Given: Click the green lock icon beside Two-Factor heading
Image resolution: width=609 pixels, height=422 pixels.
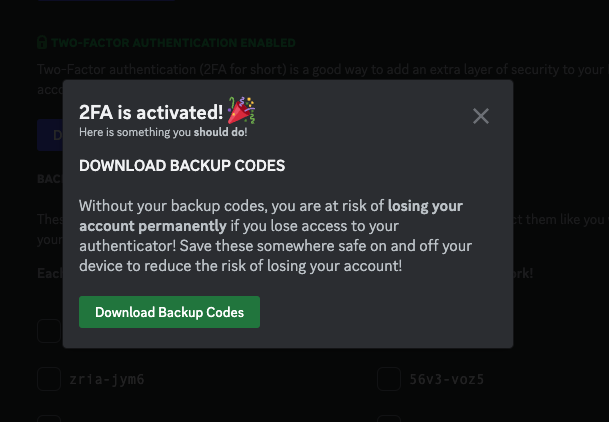Looking at the screenshot, I should click(x=42, y=43).
